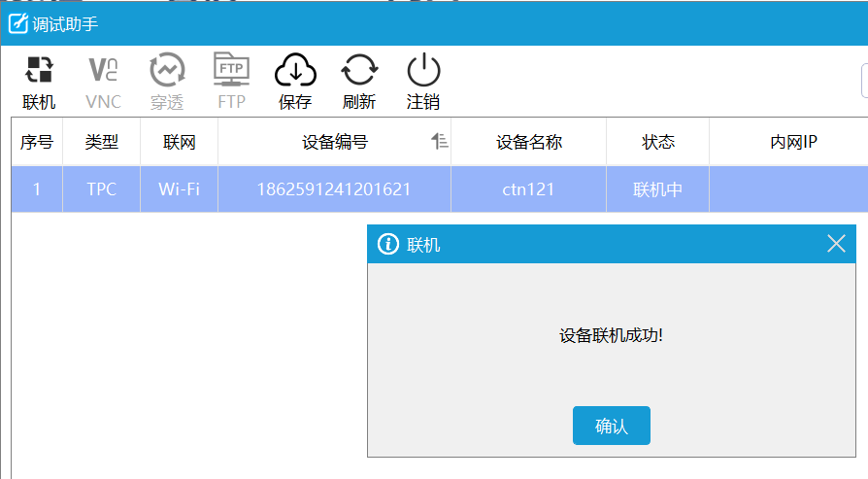Click the info icon in 联机 dialog
The width and height of the screenshot is (868, 479).
388,244
